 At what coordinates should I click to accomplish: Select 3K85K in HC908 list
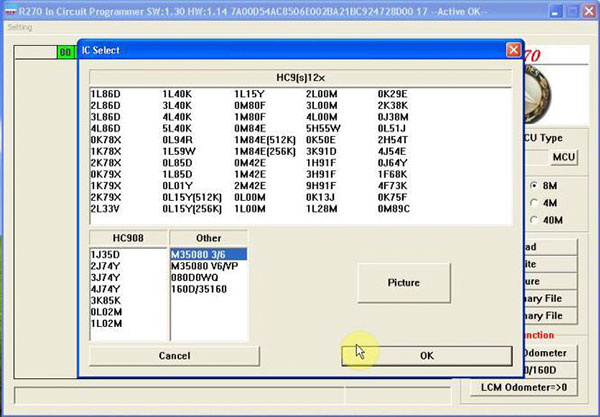pyautogui.click(x=105, y=300)
